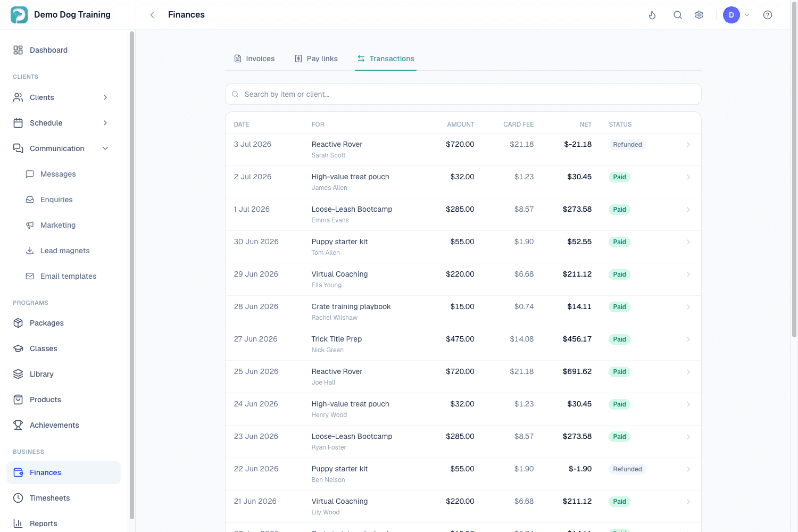Click the Refunded status for Sarah Scott
This screenshot has height=532, width=798.
[627, 145]
